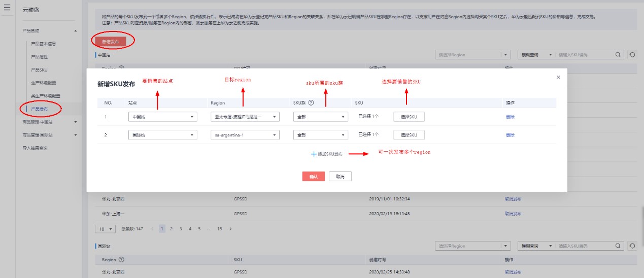Click 总条数: 147 pagination text
Viewport: 644px width, 278px height.
tap(132, 229)
